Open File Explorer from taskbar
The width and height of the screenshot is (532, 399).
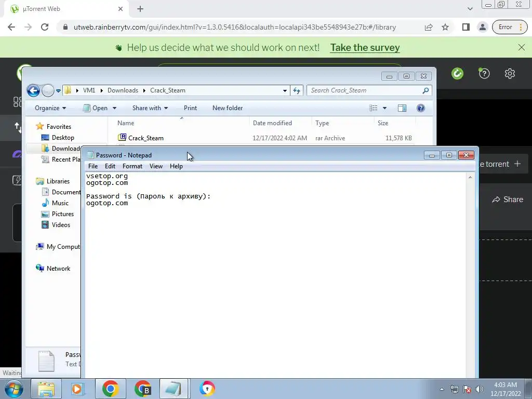46,389
